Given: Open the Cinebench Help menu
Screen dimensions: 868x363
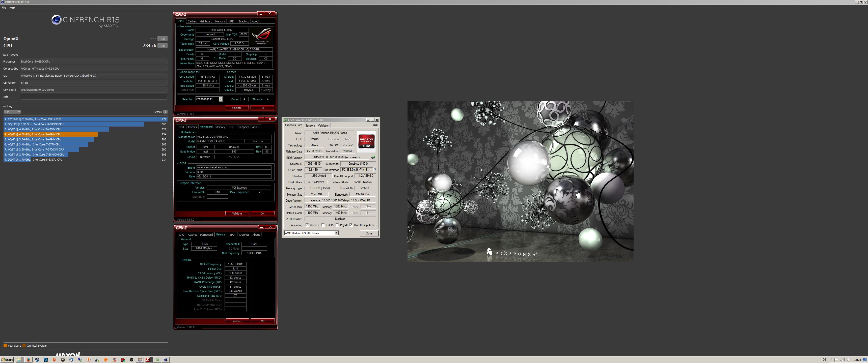Looking at the screenshot, I should 12,7.
